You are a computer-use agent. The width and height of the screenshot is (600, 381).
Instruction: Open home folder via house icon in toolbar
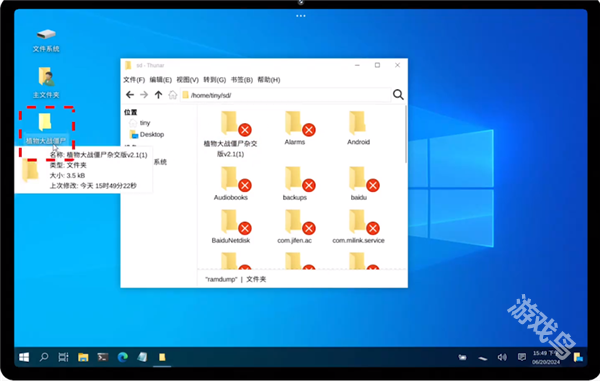click(173, 94)
